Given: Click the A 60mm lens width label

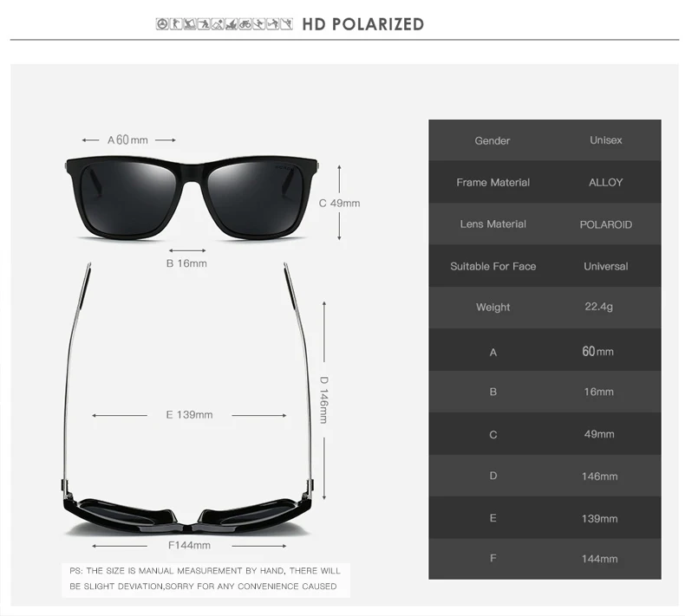Looking at the screenshot, I should 127,139.
